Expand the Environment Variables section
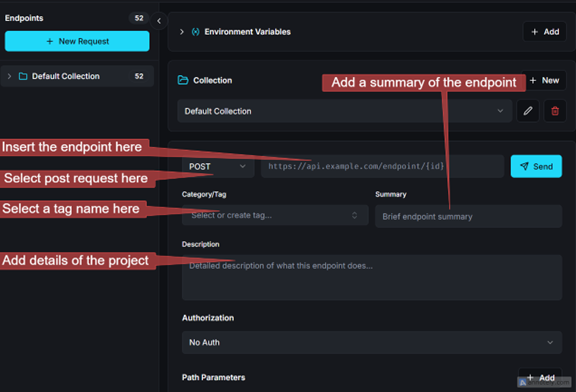This screenshot has width=576, height=392. point(182,32)
